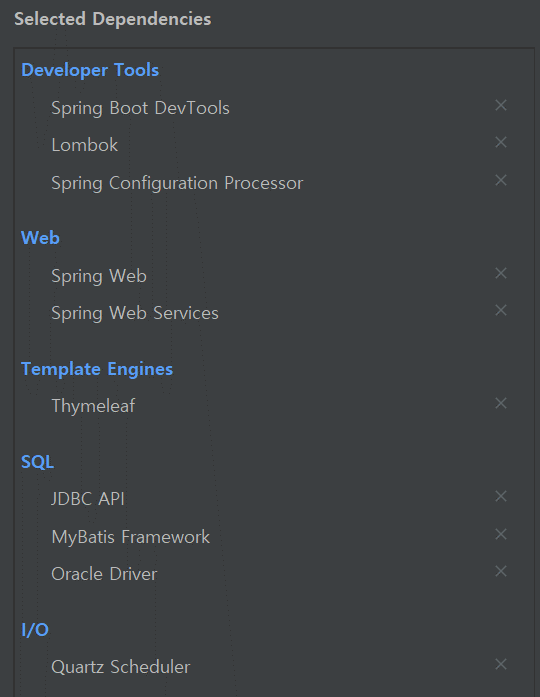Remove Spring Boot DevTools dependency with X
This screenshot has width=540, height=697.
click(501, 105)
